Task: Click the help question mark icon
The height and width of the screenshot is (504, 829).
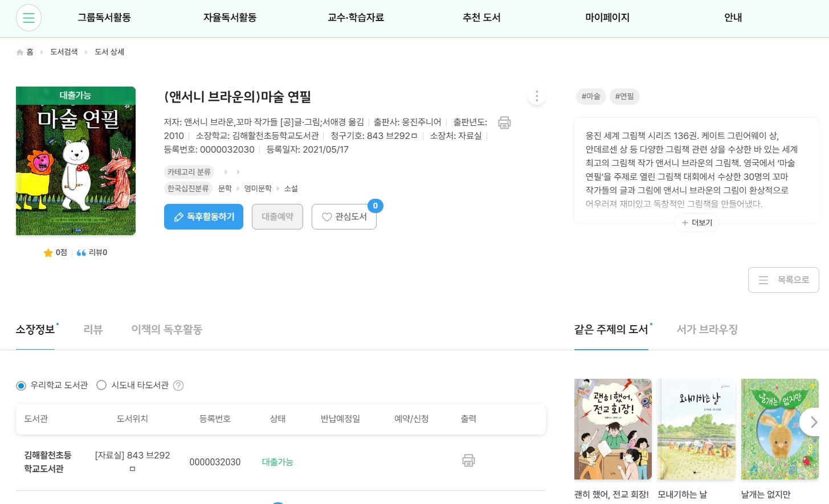Action: (178, 386)
